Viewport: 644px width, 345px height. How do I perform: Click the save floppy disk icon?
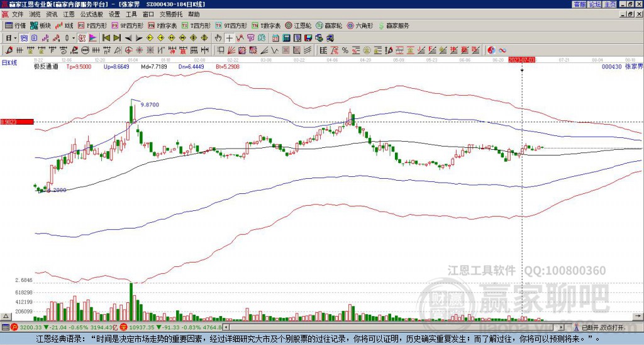pos(308,38)
